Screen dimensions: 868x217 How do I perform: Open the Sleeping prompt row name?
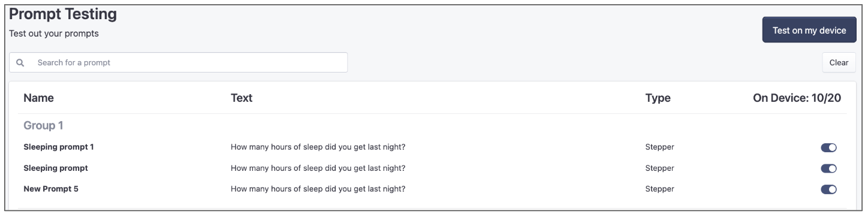coord(56,168)
